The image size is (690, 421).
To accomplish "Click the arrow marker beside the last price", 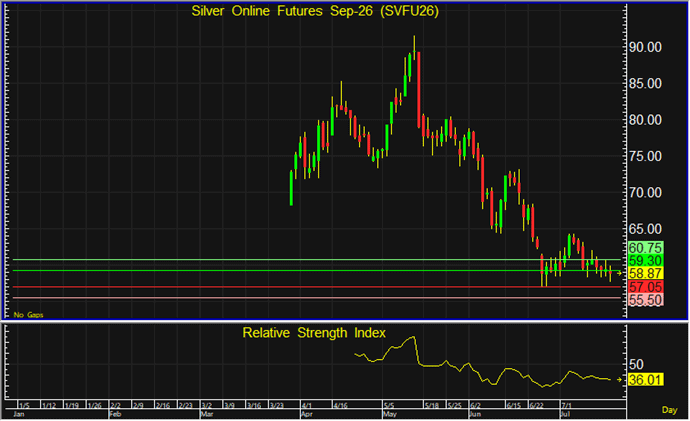I will pyautogui.click(x=619, y=274).
